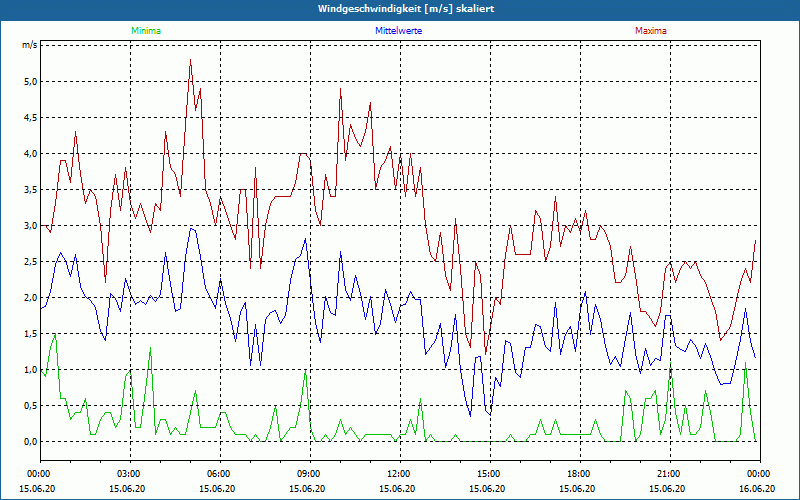This screenshot has width=800, height=500.
Task: Click the 0,0 y-axis value
Action: (x=31, y=441)
